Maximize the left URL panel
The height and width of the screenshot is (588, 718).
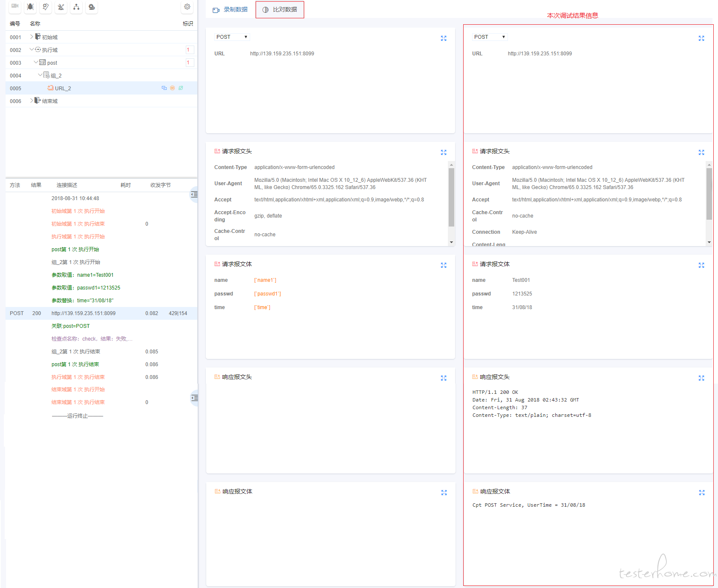(x=444, y=38)
